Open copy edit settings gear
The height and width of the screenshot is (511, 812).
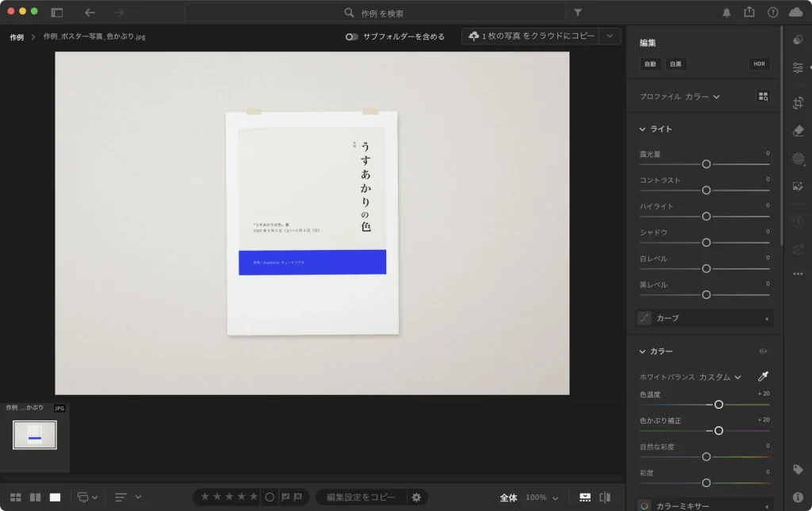pyautogui.click(x=416, y=497)
